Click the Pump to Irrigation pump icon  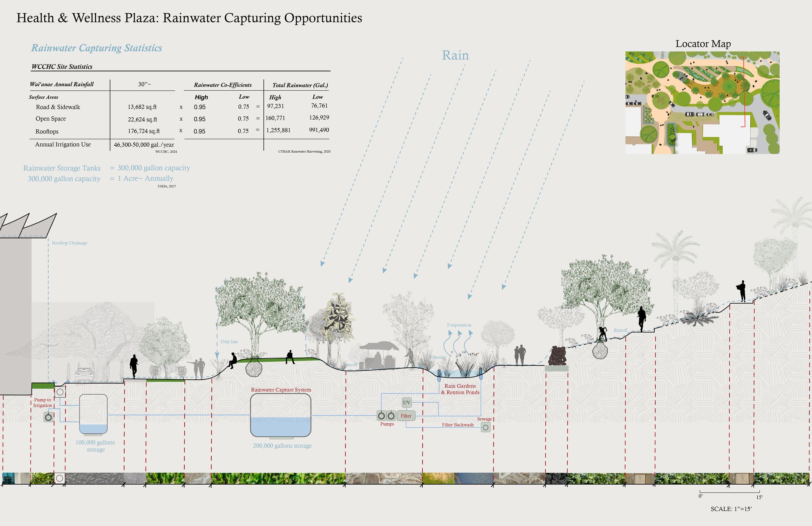(49, 417)
